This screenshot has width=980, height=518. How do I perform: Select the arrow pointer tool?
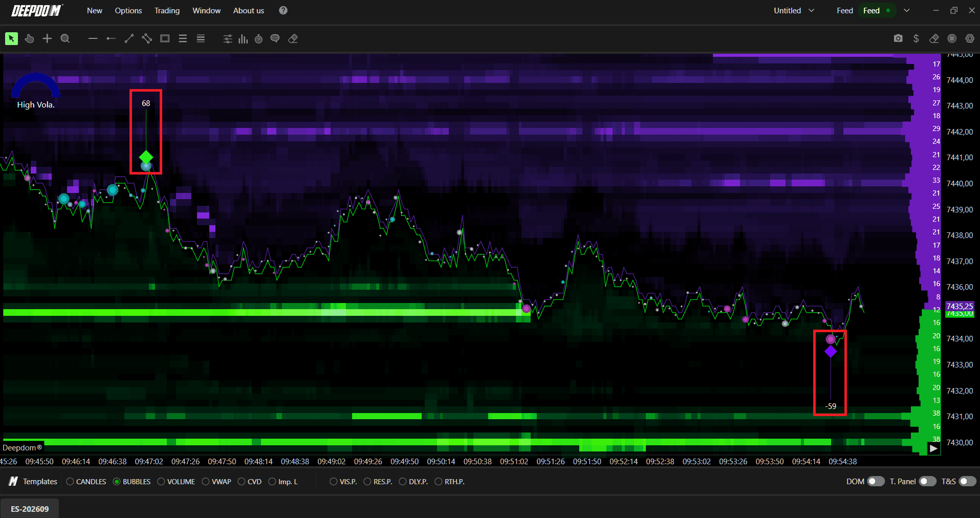point(11,38)
